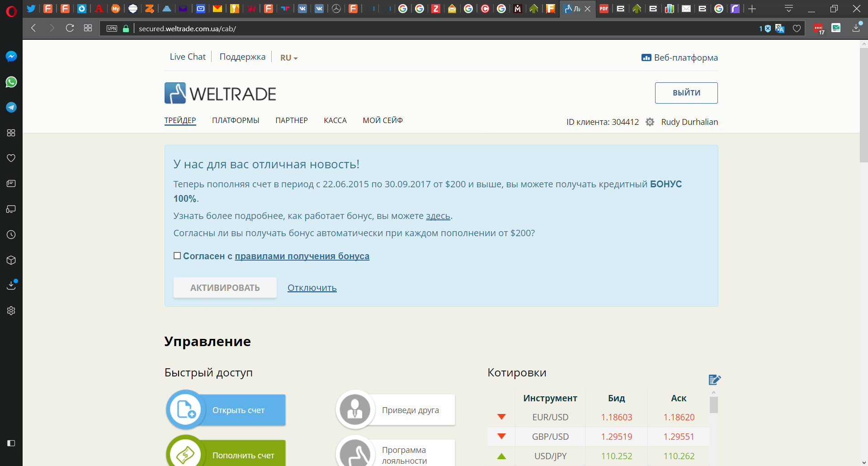Select the USD/JPY quote row
This screenshot has width=868, height=466.
[598, 456]
